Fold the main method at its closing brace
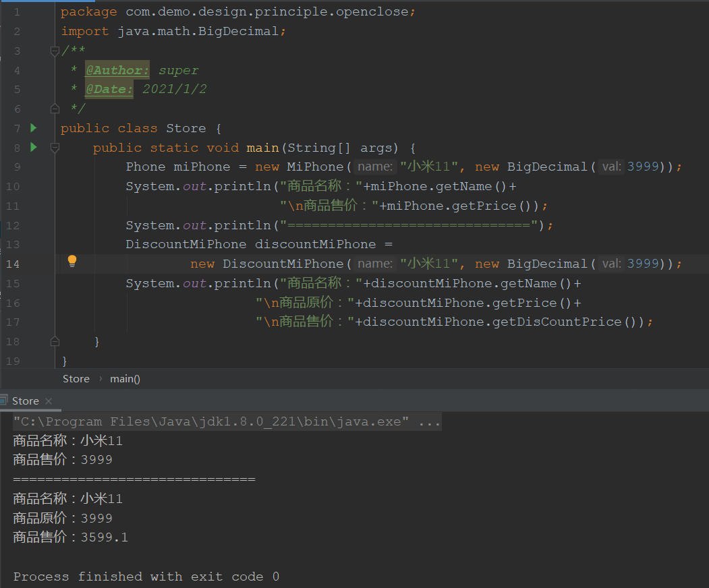The width and height of the screenshot is (709, 588). (x=55, y=341)
